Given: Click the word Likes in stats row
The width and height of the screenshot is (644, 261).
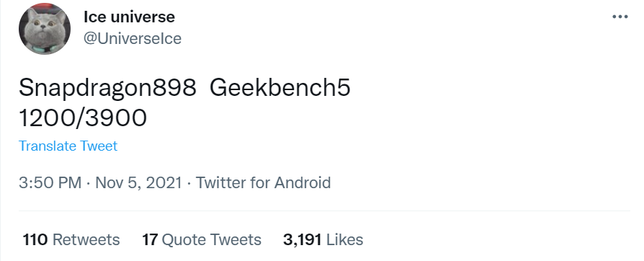Looking at the screenshot, I should click(x=344, y=239).
